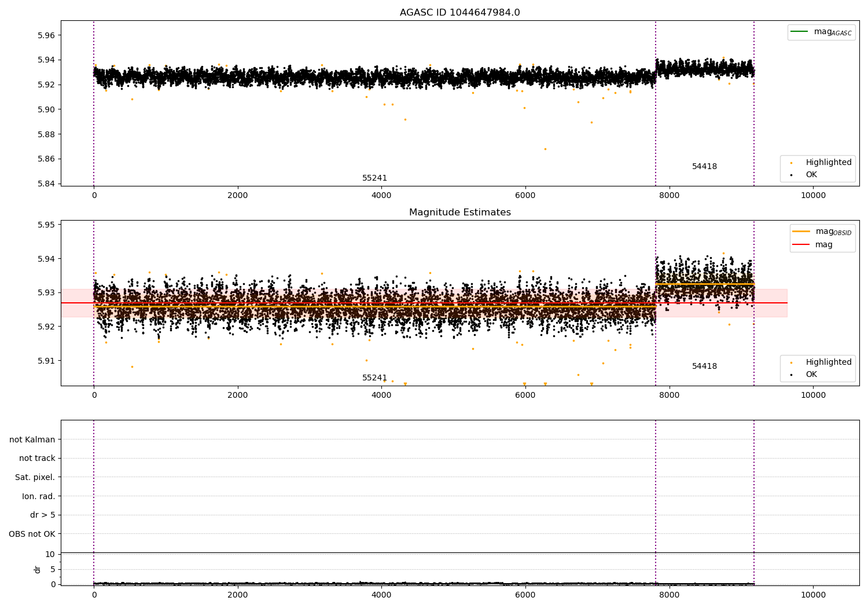
Task: Click Highlighted marker in Magnitude Estimates legend
Action: tap(791, 362)
